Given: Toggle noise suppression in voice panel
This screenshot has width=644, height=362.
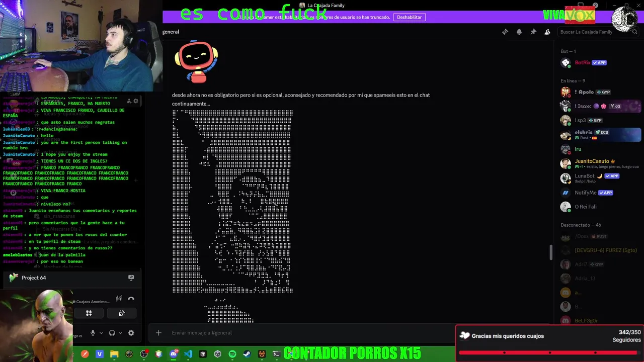Looking at the screenshot, I should (x=119, y=299).
